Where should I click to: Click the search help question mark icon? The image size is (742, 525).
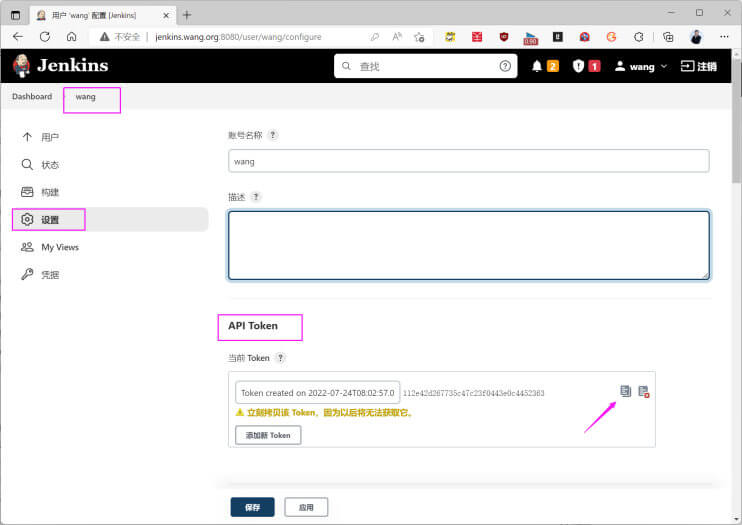(505, 66)
